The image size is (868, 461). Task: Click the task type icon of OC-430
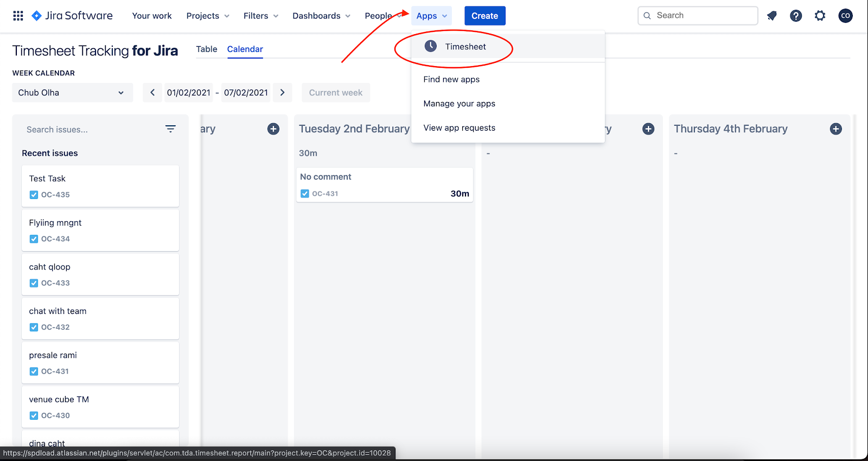pos(34,415)
